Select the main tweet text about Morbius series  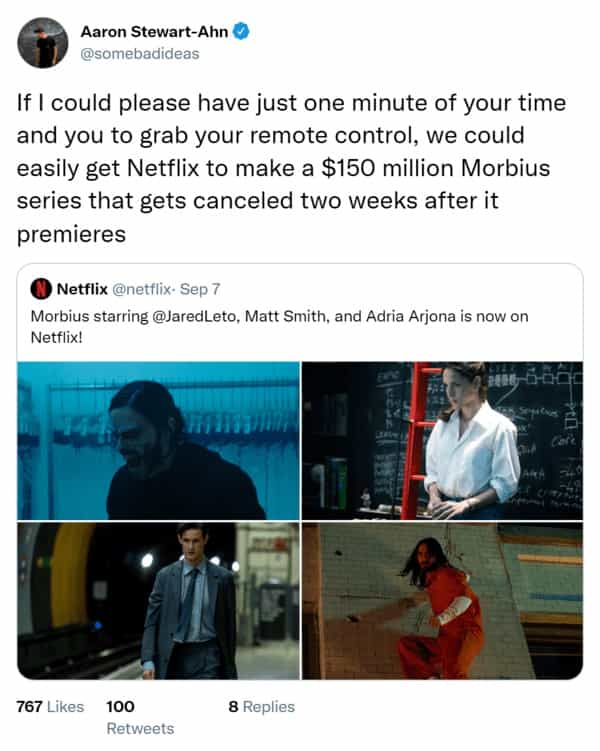(x=292, y=169)
